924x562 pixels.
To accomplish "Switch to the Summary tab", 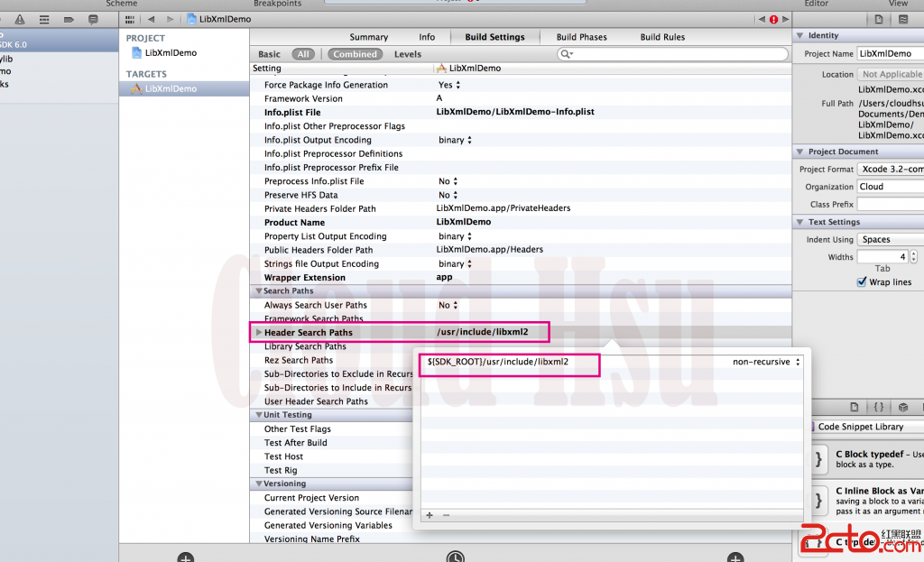I will [x=369, y=37].
